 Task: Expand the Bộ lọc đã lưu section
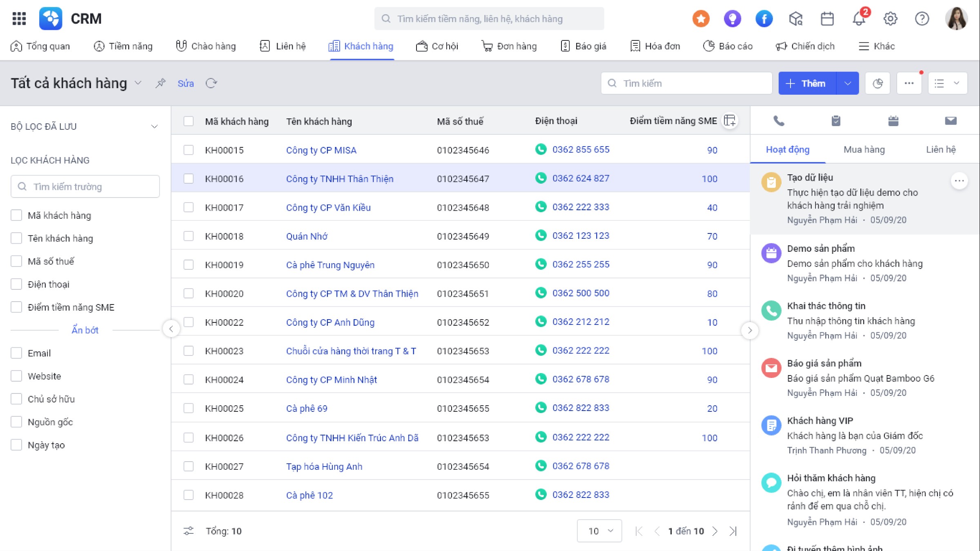154,127
